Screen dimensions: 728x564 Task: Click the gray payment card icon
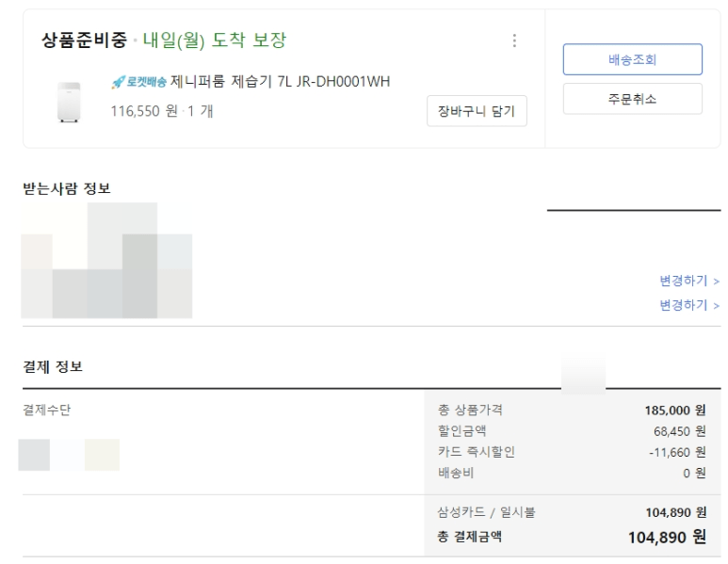(x=35, y=455)
